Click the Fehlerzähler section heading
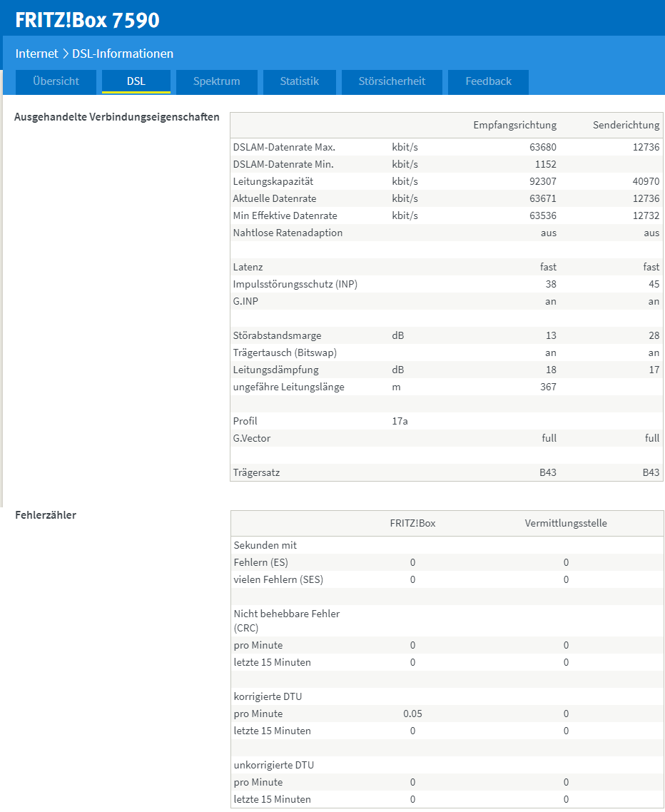This screenshot has width=665, height=812. coord(46,514)
